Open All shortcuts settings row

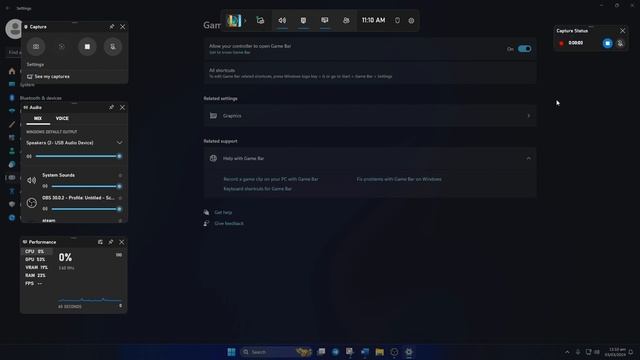coord(370,73)
